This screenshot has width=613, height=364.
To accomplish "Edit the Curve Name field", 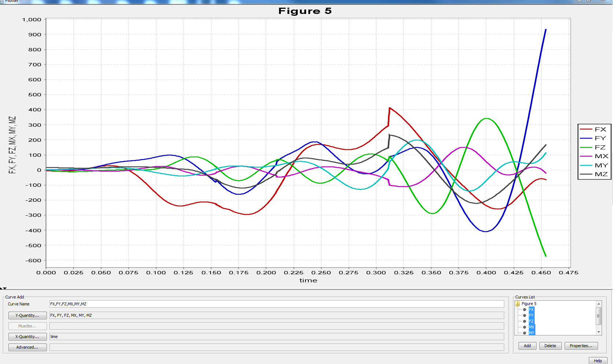I will [276, 304].
